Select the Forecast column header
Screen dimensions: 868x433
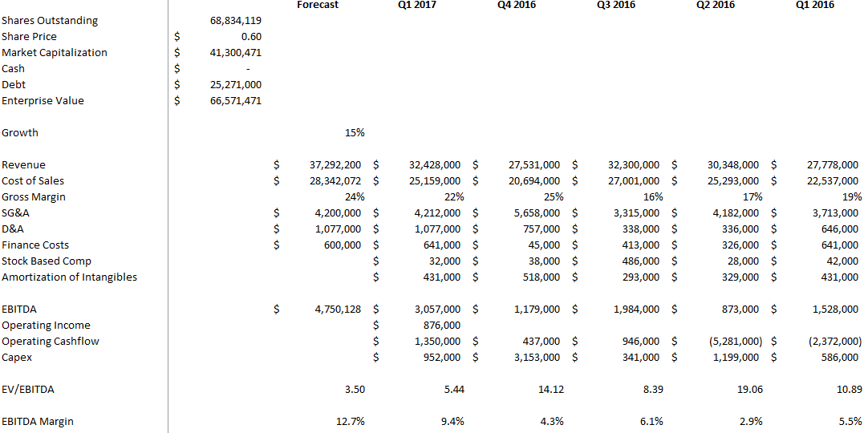(318, 5)
